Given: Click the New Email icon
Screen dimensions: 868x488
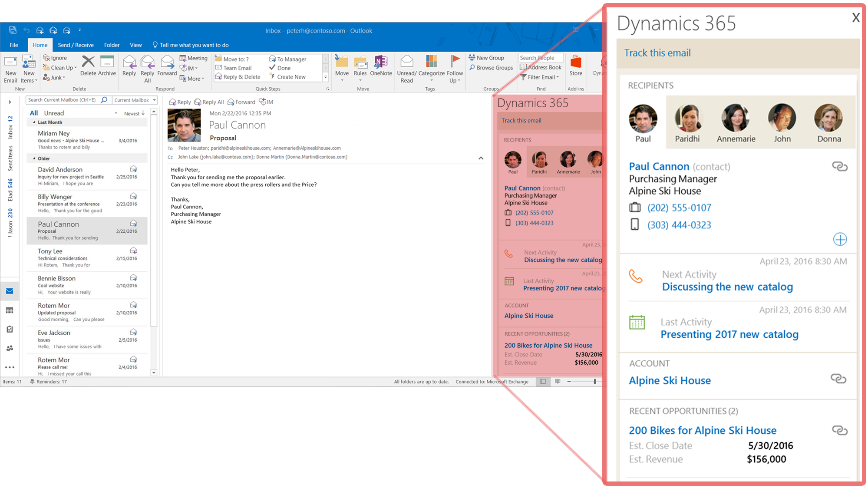Looking at the screenshot, I should [x=10, y=62].
